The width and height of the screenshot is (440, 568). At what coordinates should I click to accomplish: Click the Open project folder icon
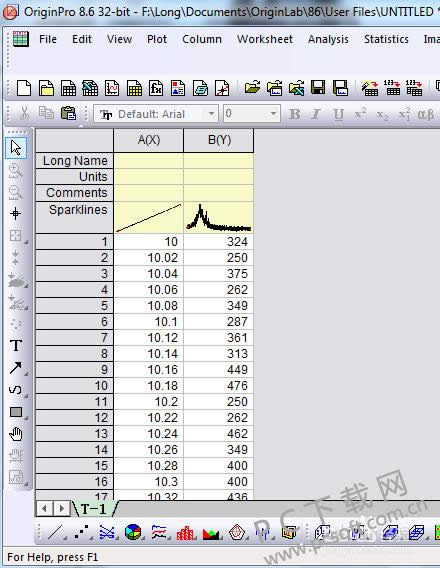point(252,88)
